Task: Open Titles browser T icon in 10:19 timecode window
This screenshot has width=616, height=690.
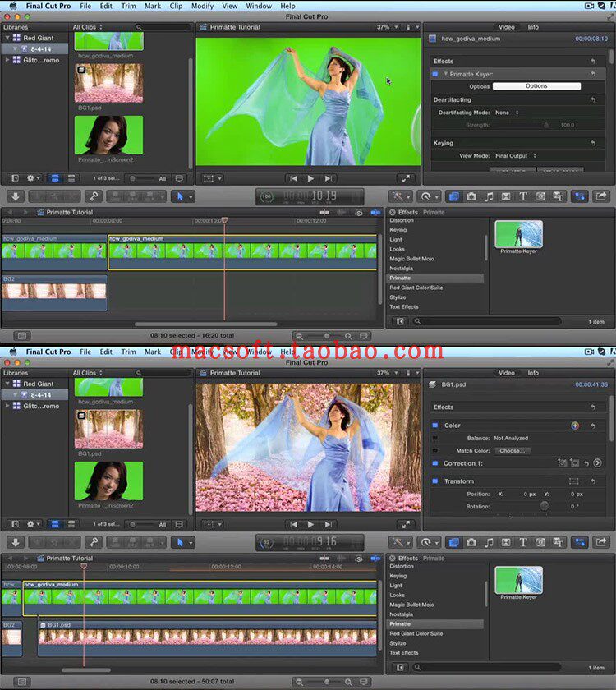Action: click(x=523, y=196)
